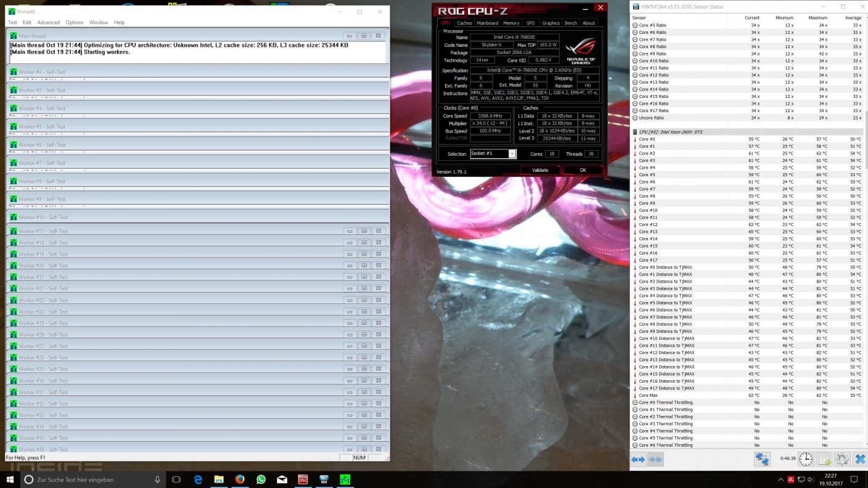The image size is (868, 488).
Task: Switch to the Bench tab in CPU-Z
Action: (571, 23)
